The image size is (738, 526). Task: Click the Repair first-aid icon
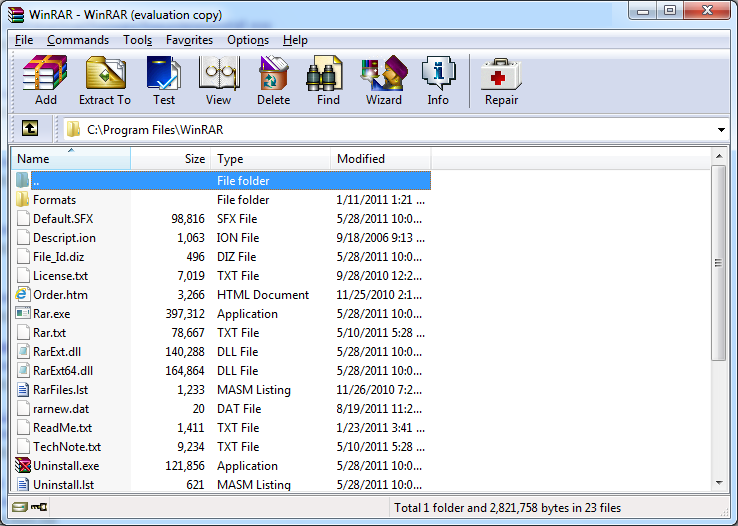[x=501, y=74]
